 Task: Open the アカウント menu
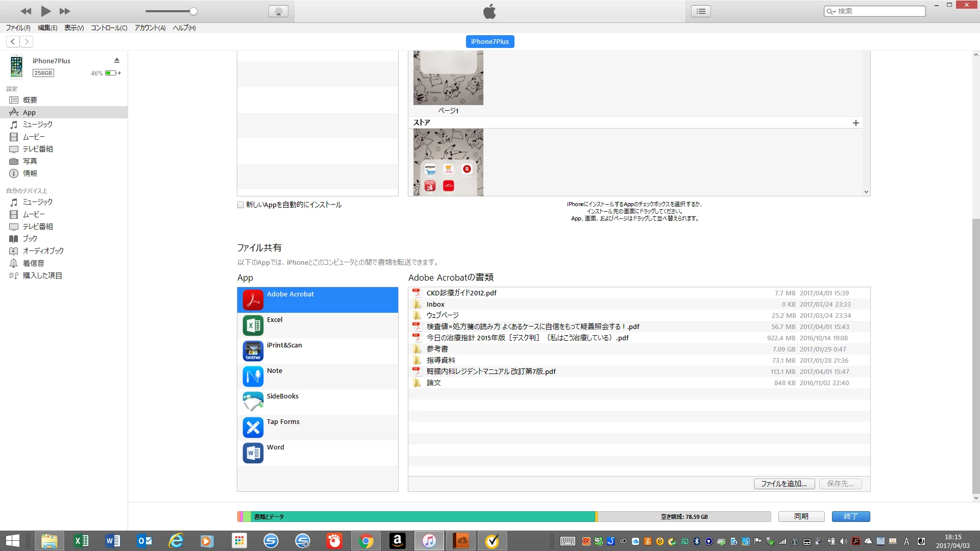point(150,28)
